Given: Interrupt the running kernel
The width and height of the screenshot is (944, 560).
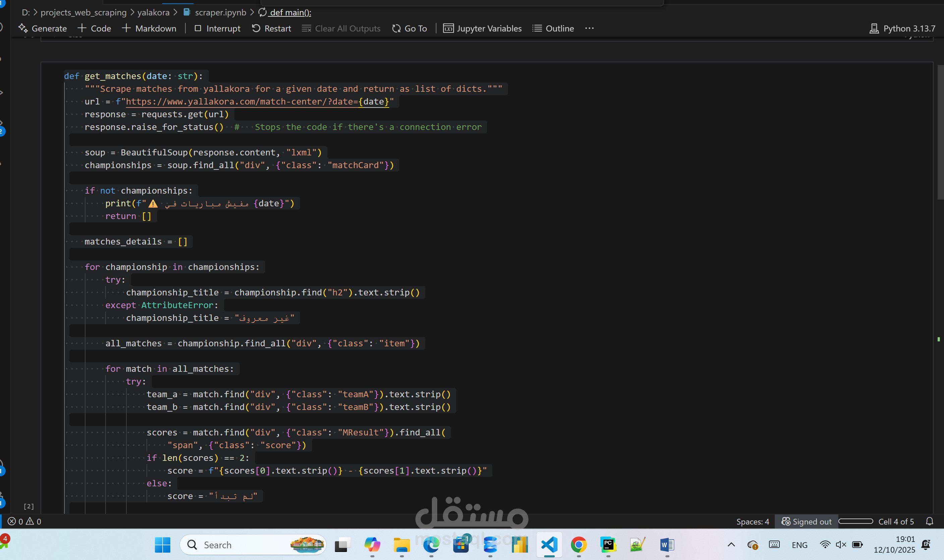Looking at the screenshot, I should coord(217,28).
